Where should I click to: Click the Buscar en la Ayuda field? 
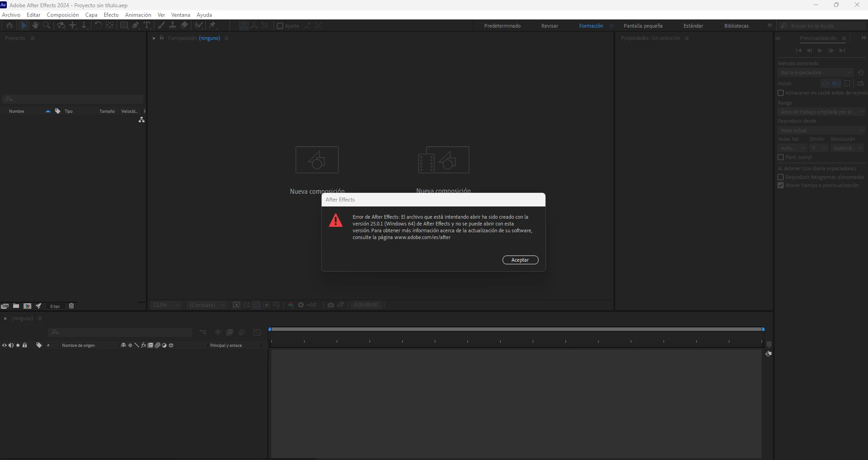tap(822, 26)
